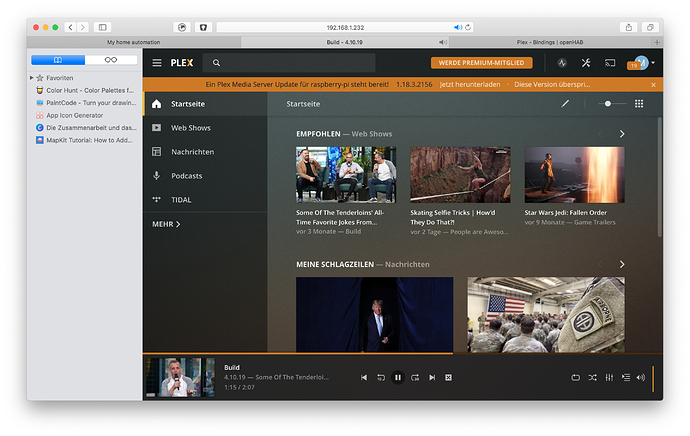This screenshot has width=690, height=436.
Task: Adjust the thumbnail size slider
Action: [x=612, y=104]
